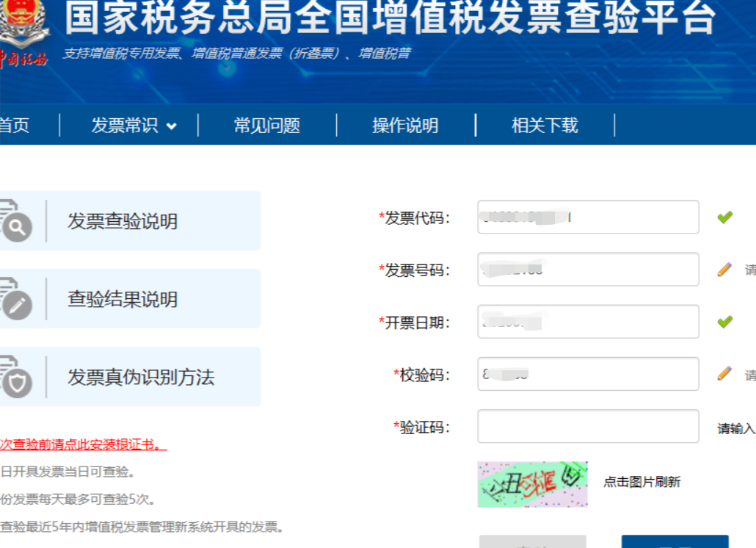Screen dimensions: 756x548
Task: Click the 校验码 field label
Action: coord(422,375)
